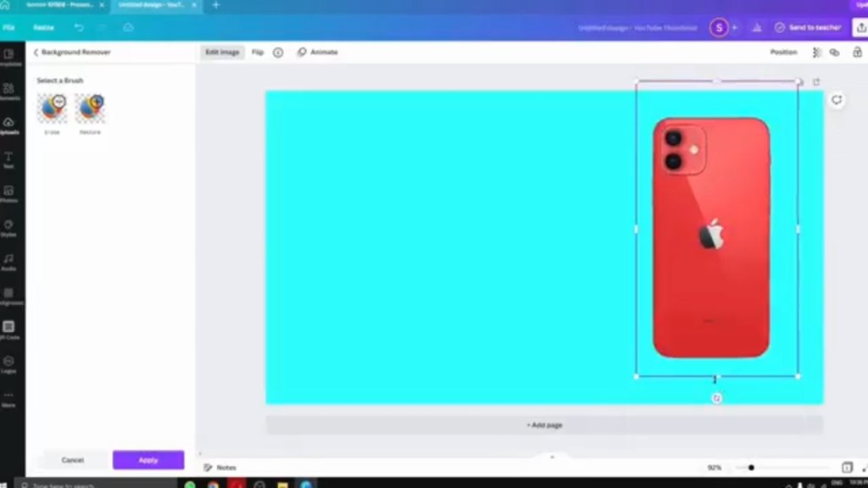Click the Windows taskbar search box
The width and height of the screenshot is (868, 488).
(x=97, y=485)
